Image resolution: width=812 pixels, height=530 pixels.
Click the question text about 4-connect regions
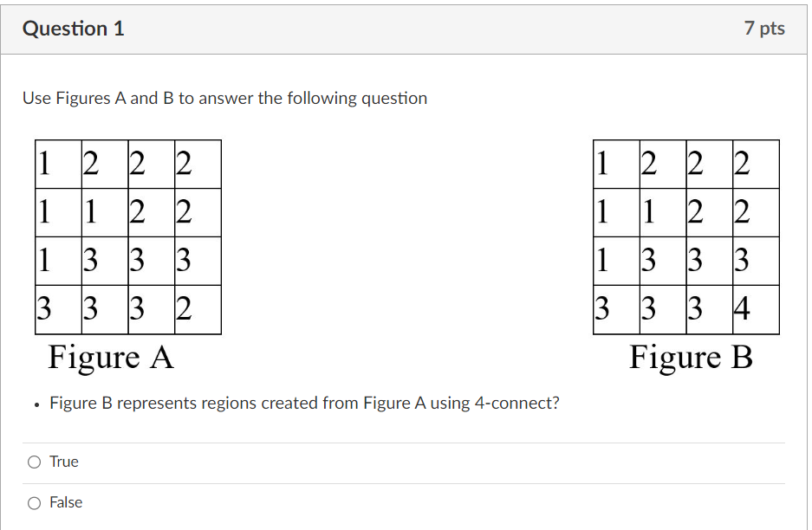click(x=303, y=403)
